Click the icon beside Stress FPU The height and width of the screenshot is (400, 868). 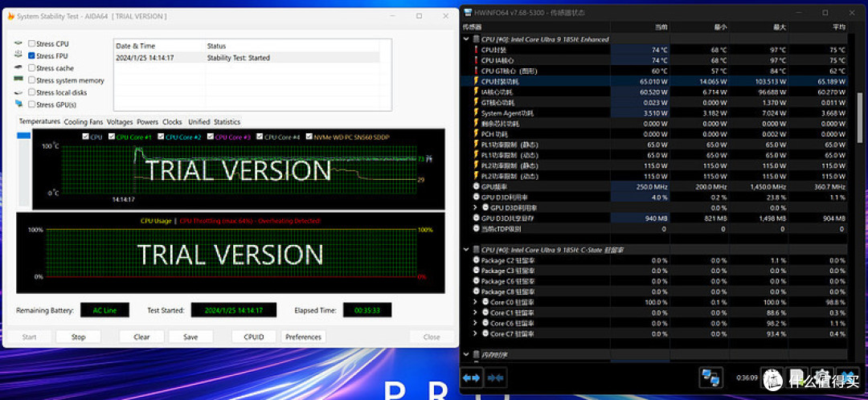18,55
